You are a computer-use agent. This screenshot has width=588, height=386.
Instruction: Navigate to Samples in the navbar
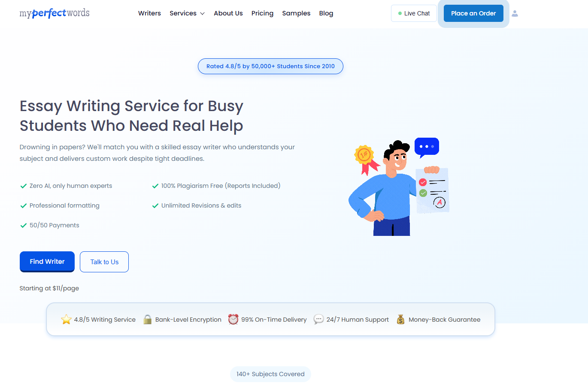point(296,13)
